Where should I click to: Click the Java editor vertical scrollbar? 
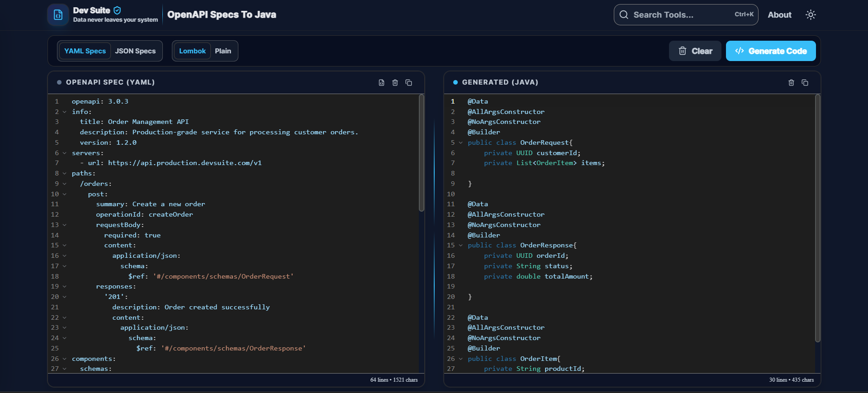[817, 218]
